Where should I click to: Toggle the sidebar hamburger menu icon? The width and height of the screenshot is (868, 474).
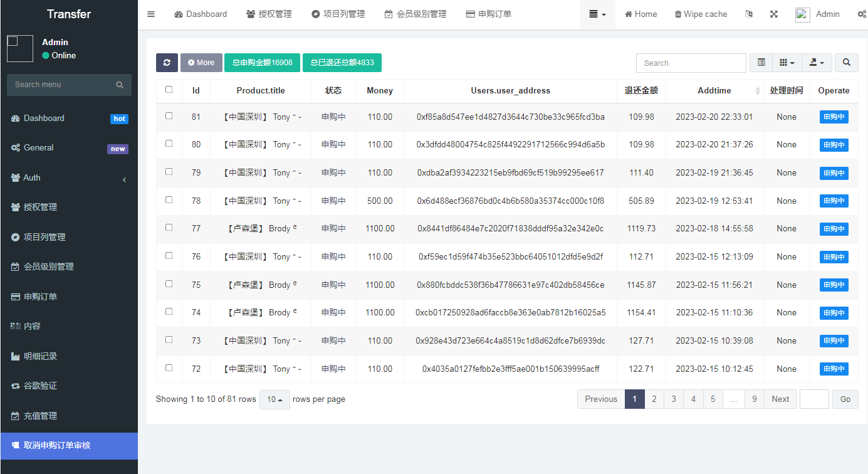(151, 14)
